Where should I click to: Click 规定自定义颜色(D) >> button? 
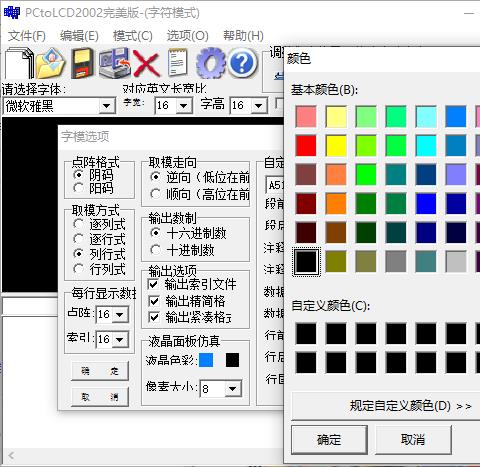(x=386, y=406)
